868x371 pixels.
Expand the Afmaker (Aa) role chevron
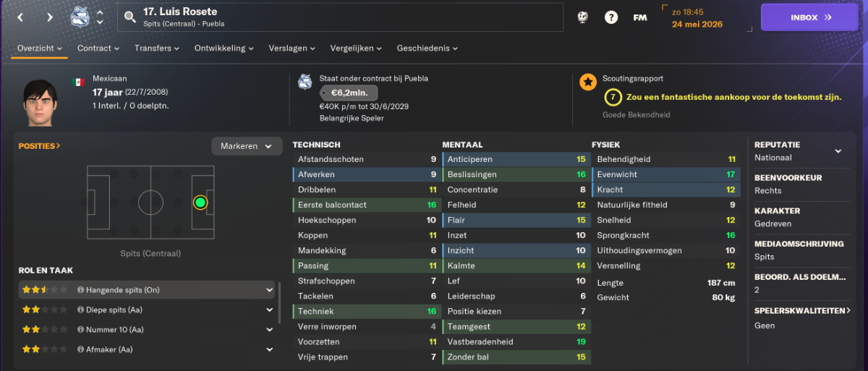pos(269,350)
